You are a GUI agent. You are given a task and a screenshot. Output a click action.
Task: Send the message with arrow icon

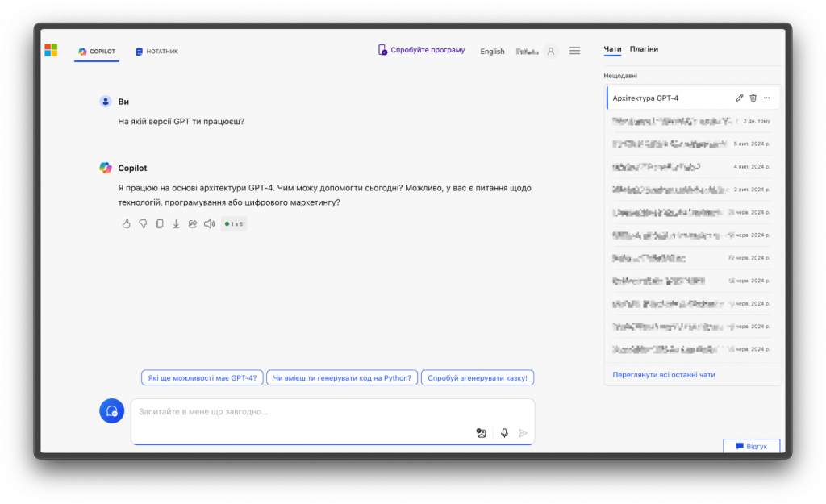click(x=523, y=433)
